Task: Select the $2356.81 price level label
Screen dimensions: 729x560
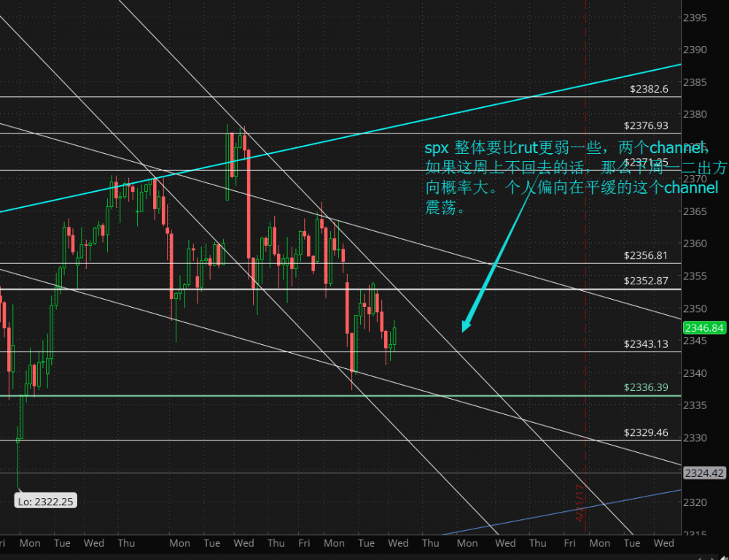Action: [646, 255]
